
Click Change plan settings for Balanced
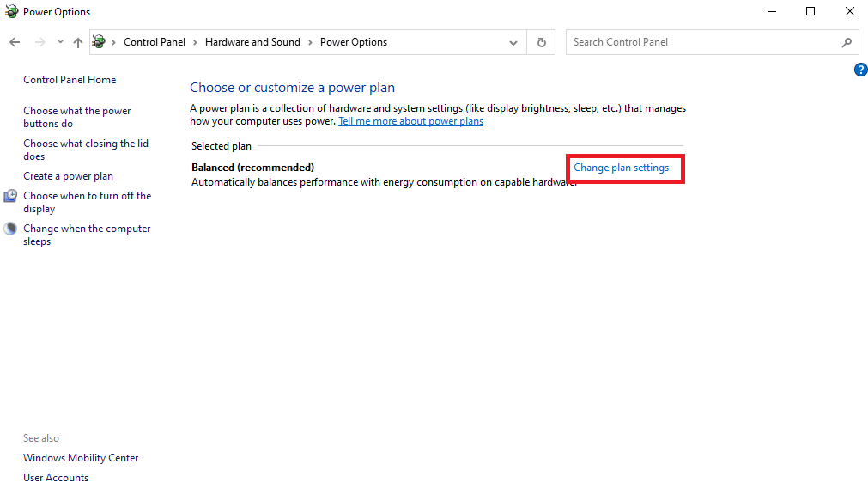[x=621, y=168]
